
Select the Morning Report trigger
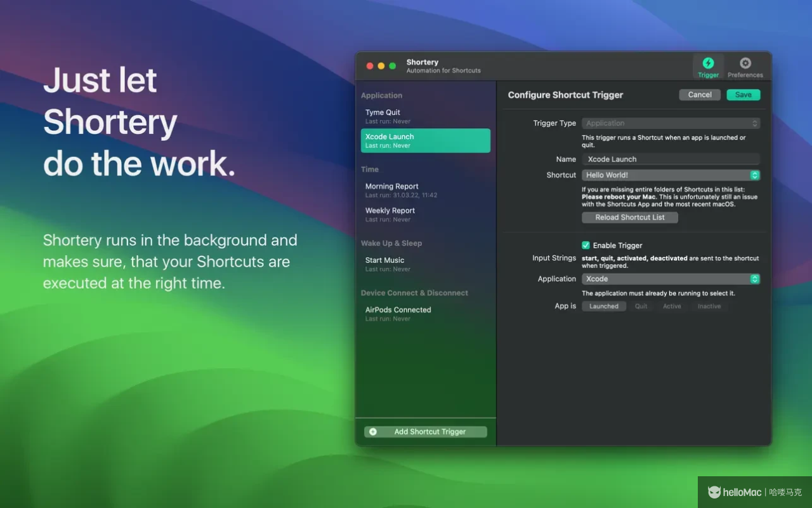[x=426, y=190]
